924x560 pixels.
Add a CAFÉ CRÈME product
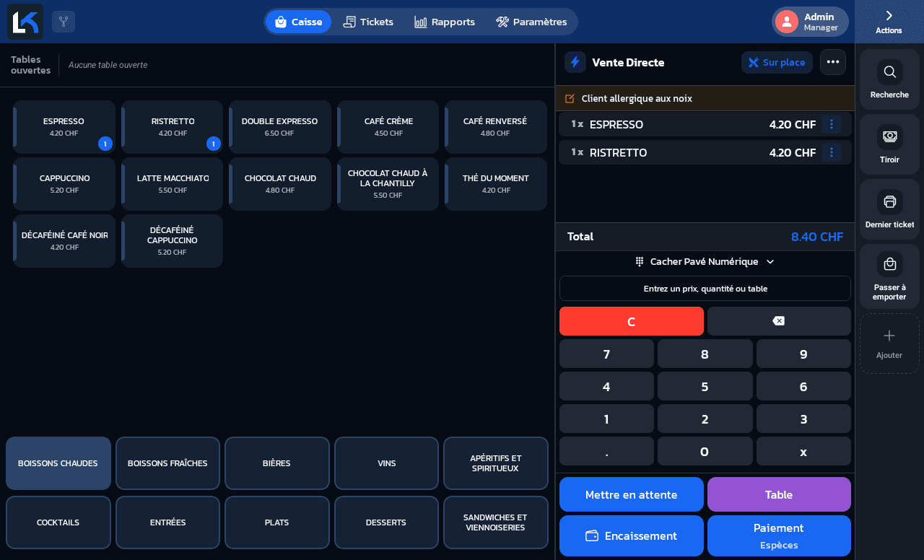(388, 127)
